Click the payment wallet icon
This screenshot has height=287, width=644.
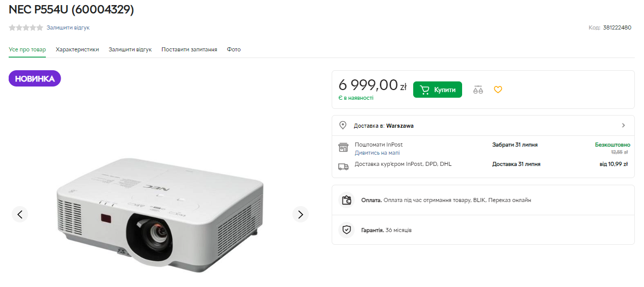point(346,200)
